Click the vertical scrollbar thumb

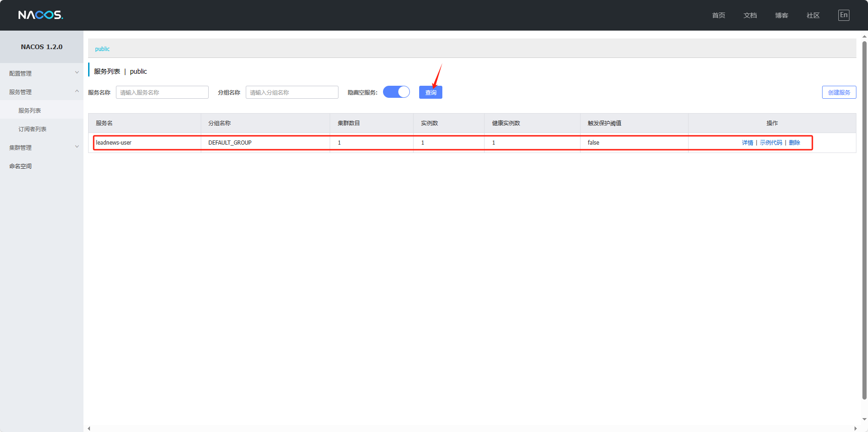[864, 220]
